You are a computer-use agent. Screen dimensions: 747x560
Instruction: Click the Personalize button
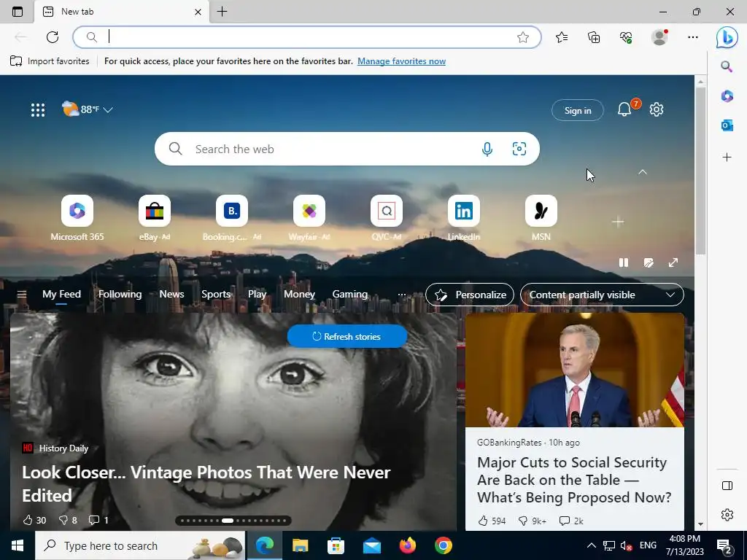[470, 295]
